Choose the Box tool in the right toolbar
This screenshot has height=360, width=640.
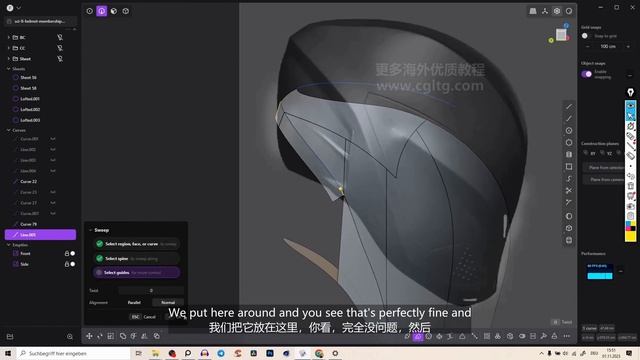pos(569,228)
